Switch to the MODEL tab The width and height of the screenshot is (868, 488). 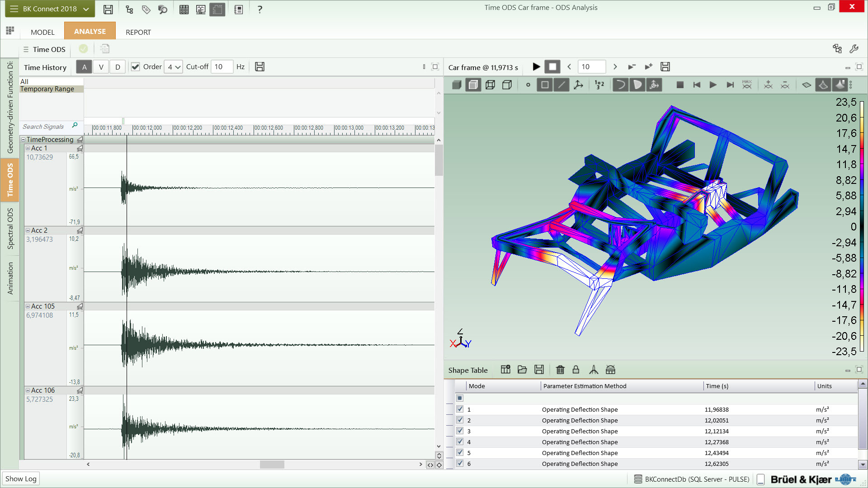click(x=42, y=32)
